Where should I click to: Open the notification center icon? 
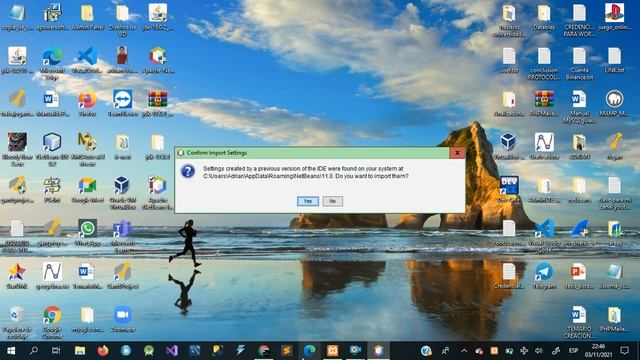click(624, 351)
